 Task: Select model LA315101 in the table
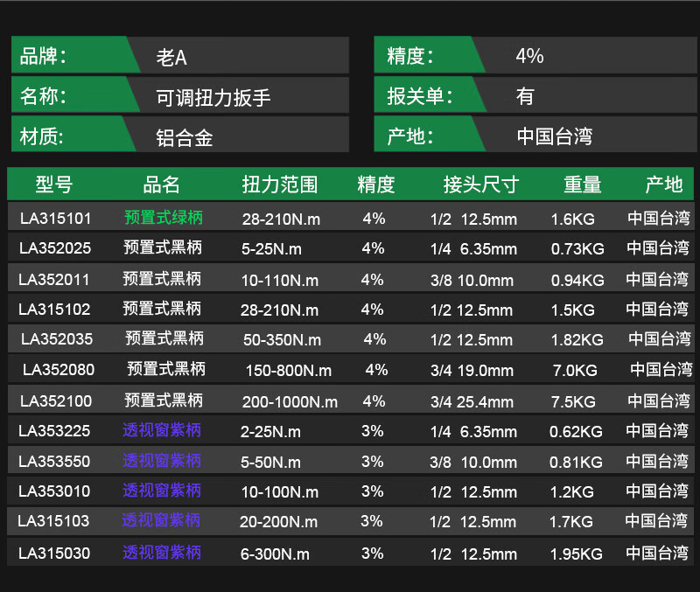click(56, 219)
